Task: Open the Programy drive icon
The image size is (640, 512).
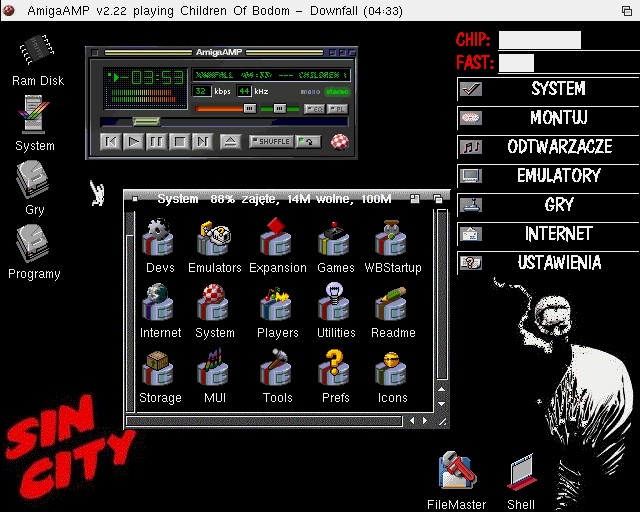Action: pyautogui.click(x=33, y=244)
